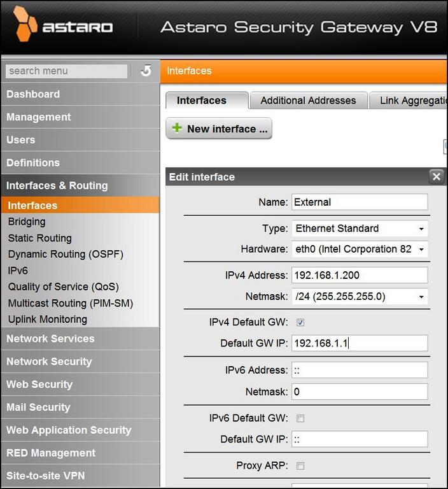Open the Type dropdown
Image resolution: width=448 pixels, height=489 pixels.
coord(360,229)
